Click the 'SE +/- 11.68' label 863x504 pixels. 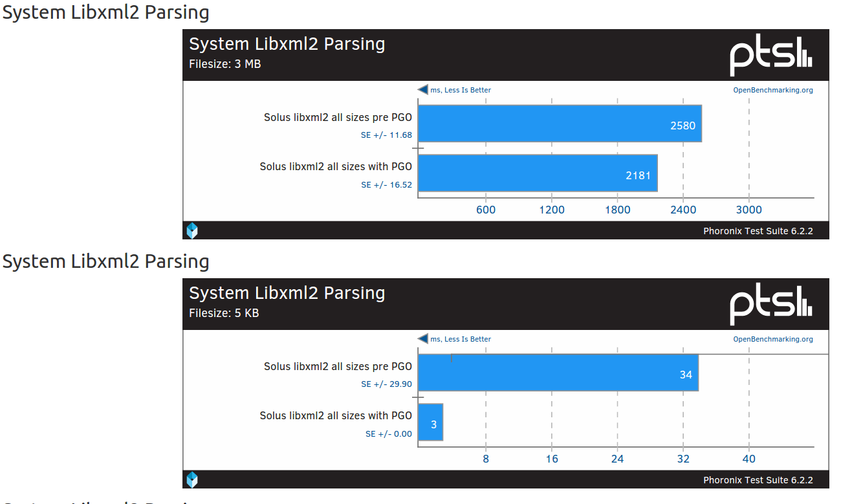[386, 135]
